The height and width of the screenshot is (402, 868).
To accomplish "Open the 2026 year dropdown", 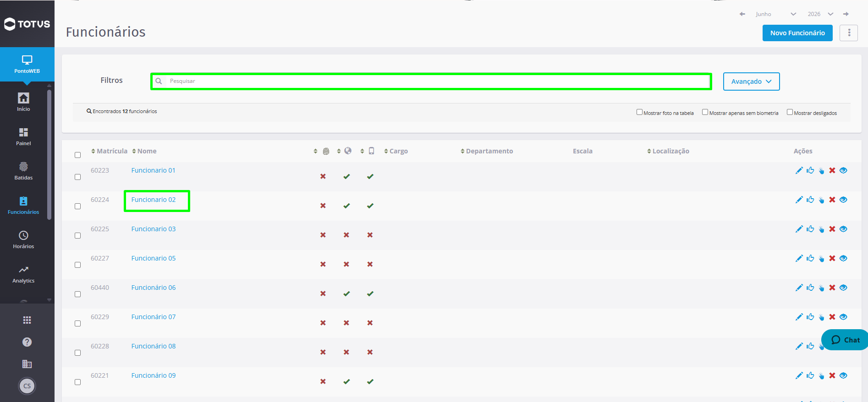I will [820, 14].
